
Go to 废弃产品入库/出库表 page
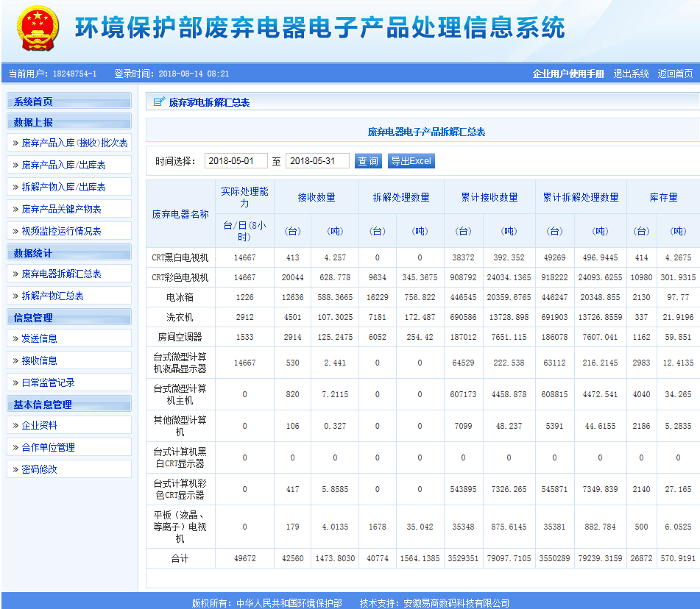click(63, 165)
